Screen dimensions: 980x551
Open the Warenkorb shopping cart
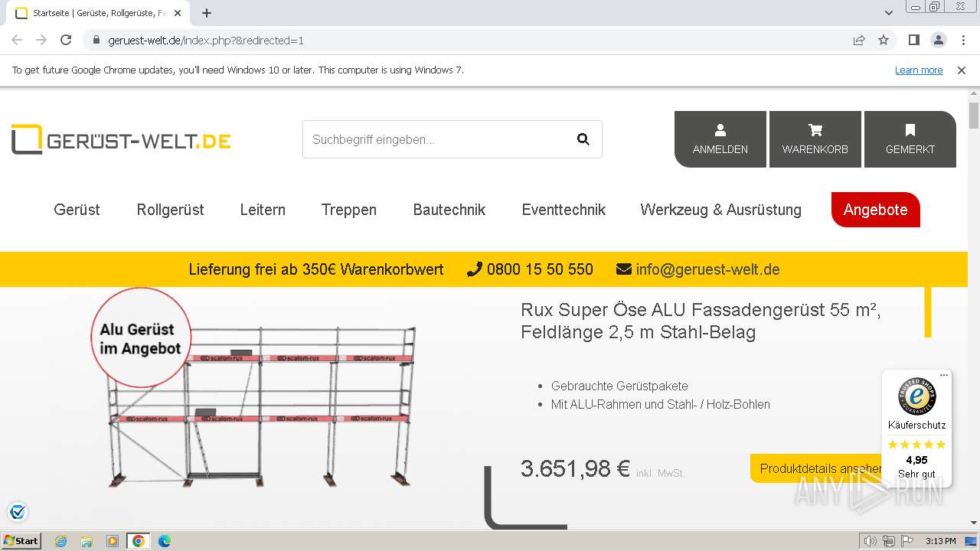tap(815, 139)
